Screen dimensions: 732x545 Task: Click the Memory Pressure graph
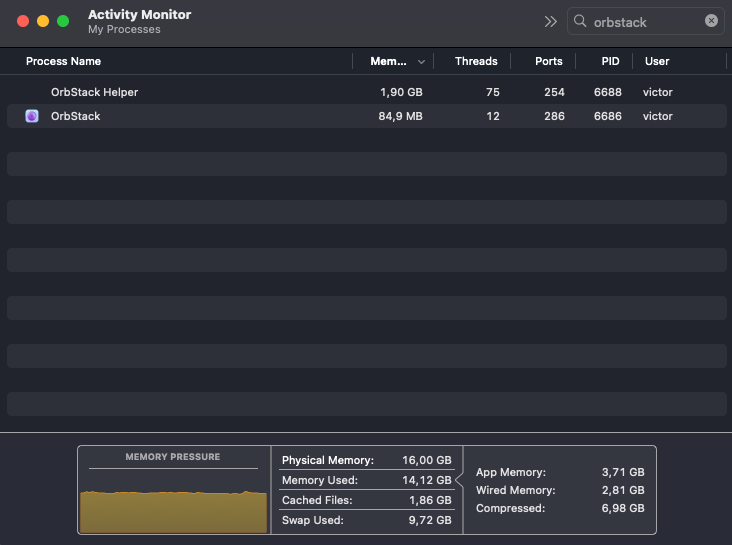[173, 511]
